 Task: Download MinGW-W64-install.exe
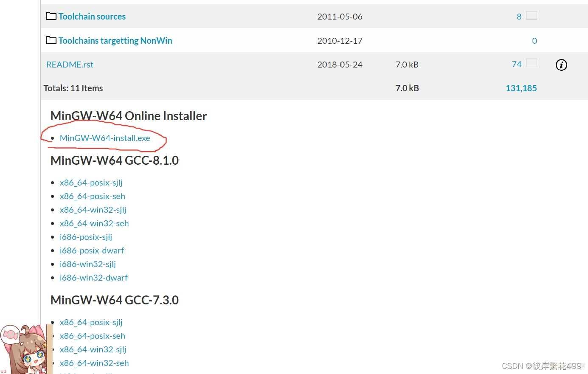[105, 138]
